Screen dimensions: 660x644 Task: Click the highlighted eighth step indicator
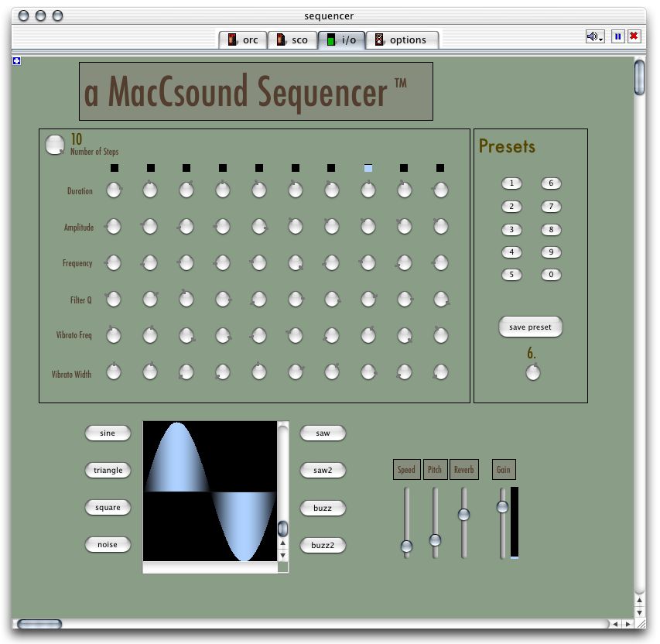[368, 168]
